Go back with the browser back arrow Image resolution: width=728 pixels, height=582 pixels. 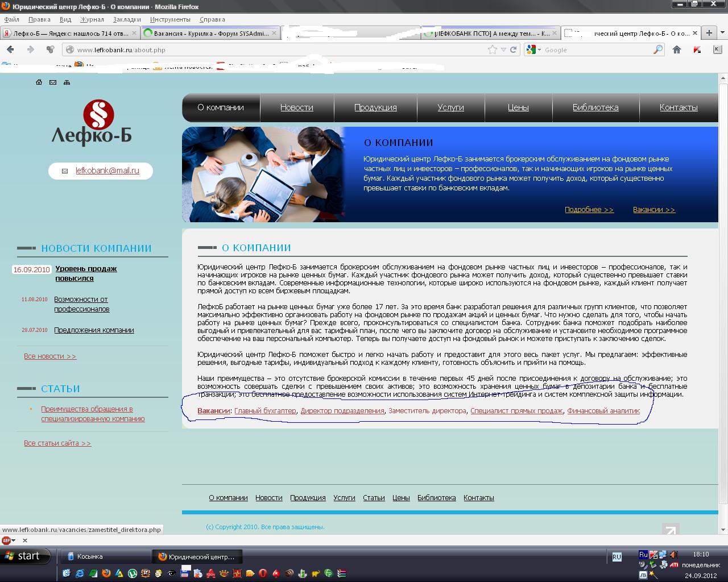pyautogui.click(x=10, y=49)
